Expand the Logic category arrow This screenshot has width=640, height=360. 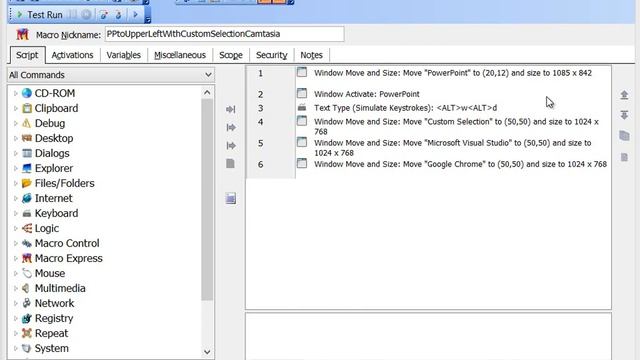[x=16, y=228]
